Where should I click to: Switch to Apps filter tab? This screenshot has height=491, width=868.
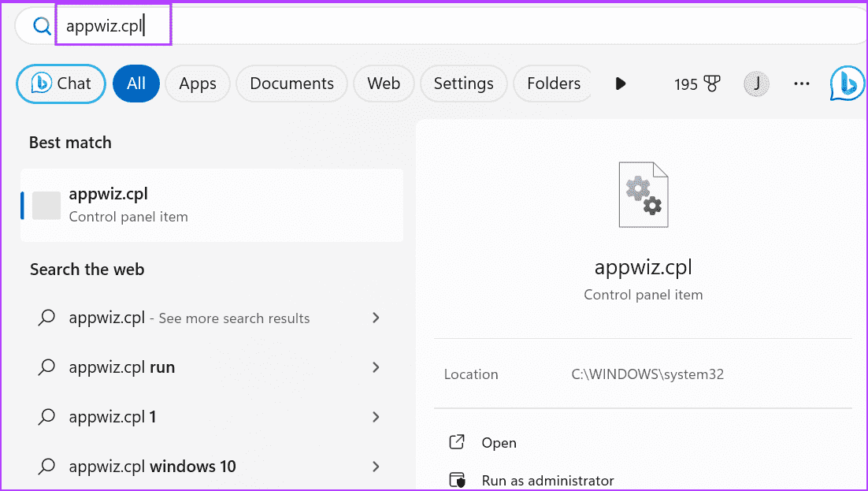[198, 84]
